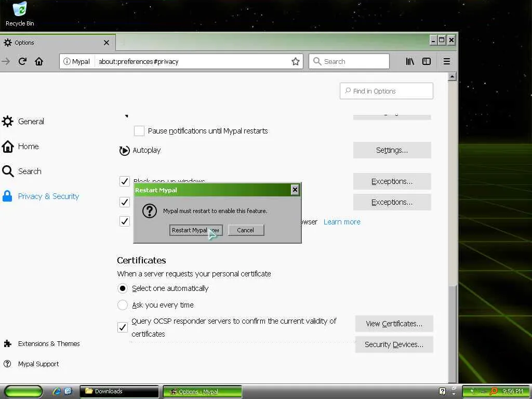The image size is (532, 399).
Task: Open the Home settings category
Action: pos(20,147)
